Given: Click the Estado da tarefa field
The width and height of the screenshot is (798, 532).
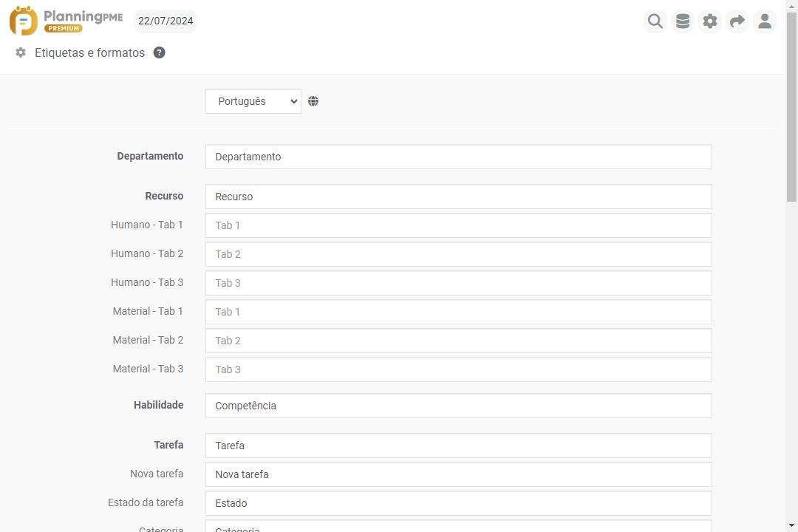Looking at the screenshot, I should (x=459, y=503).
